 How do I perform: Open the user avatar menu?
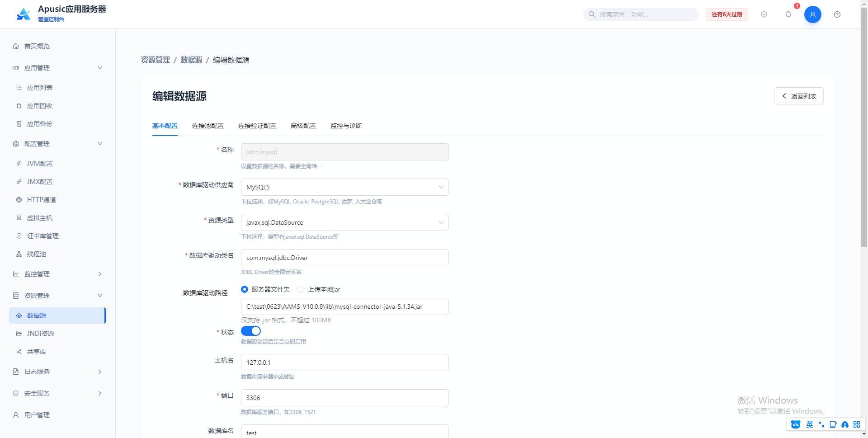[x=812, y=14]
